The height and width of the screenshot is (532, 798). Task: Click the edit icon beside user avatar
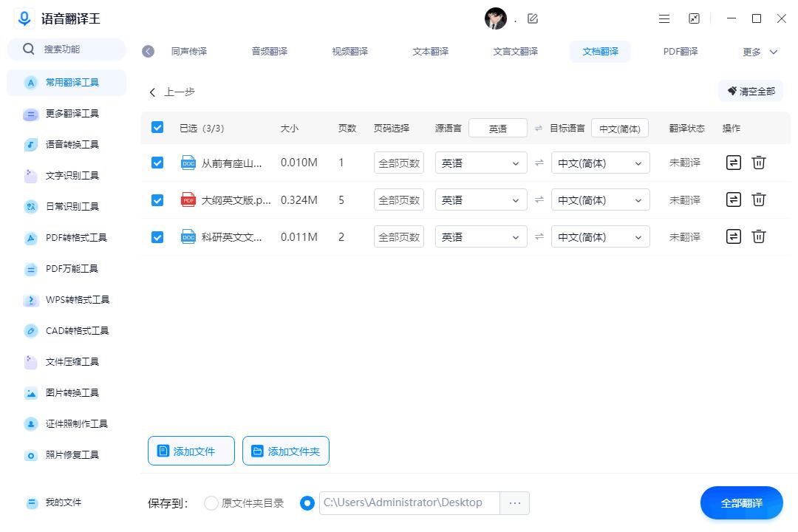point(533,18)
